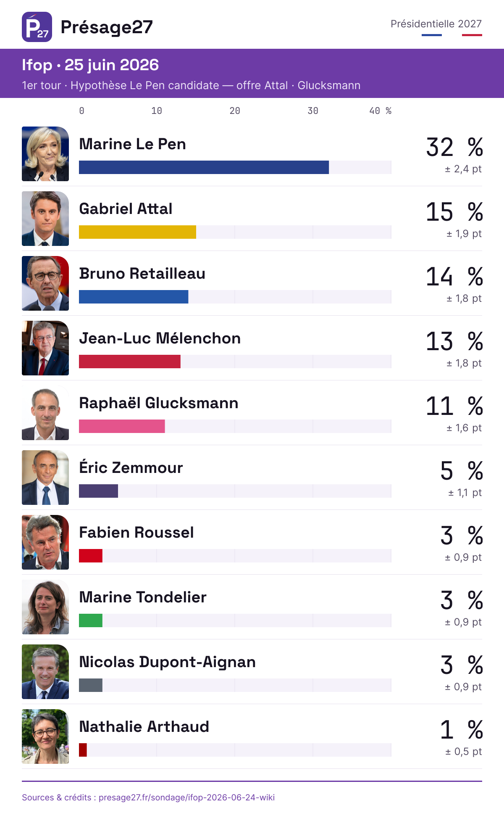The height and width of the screenshot is (813, 504).
Task: Click Marine Tondelier's portrait image
Action: [45, 607]
